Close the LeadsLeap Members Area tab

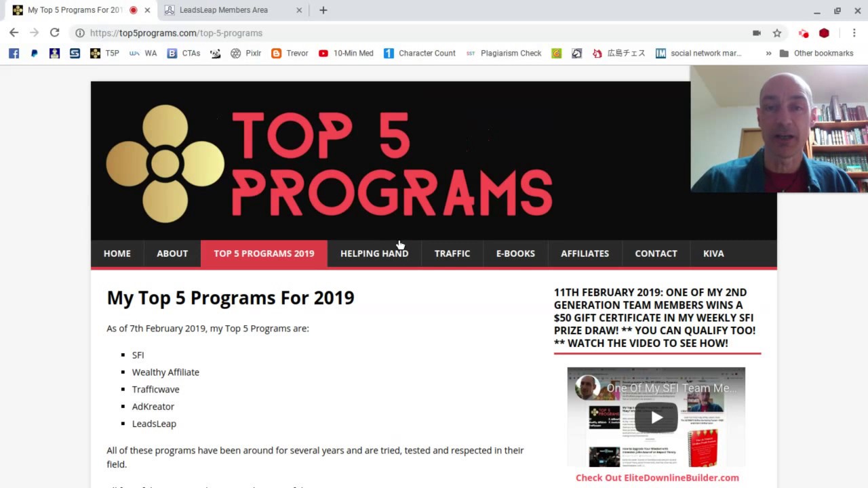coord(299,10)
